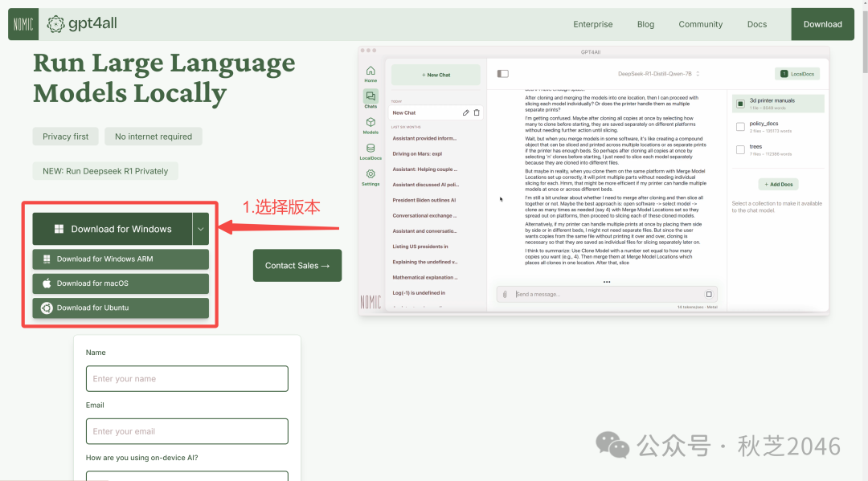Select Download for Windows ARM
This screenshot has width=868, height=481.
pos(121,259)
